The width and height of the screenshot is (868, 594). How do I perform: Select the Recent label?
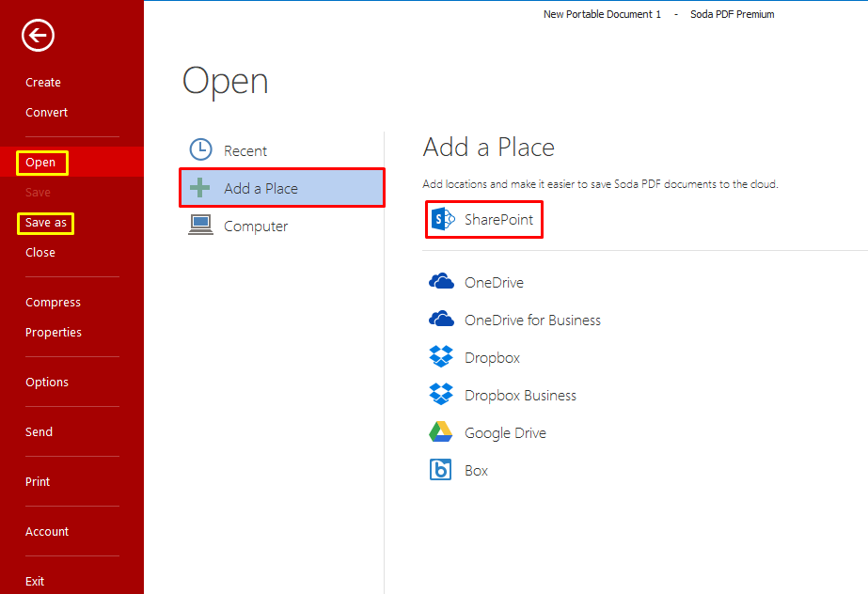pos(245,150)
